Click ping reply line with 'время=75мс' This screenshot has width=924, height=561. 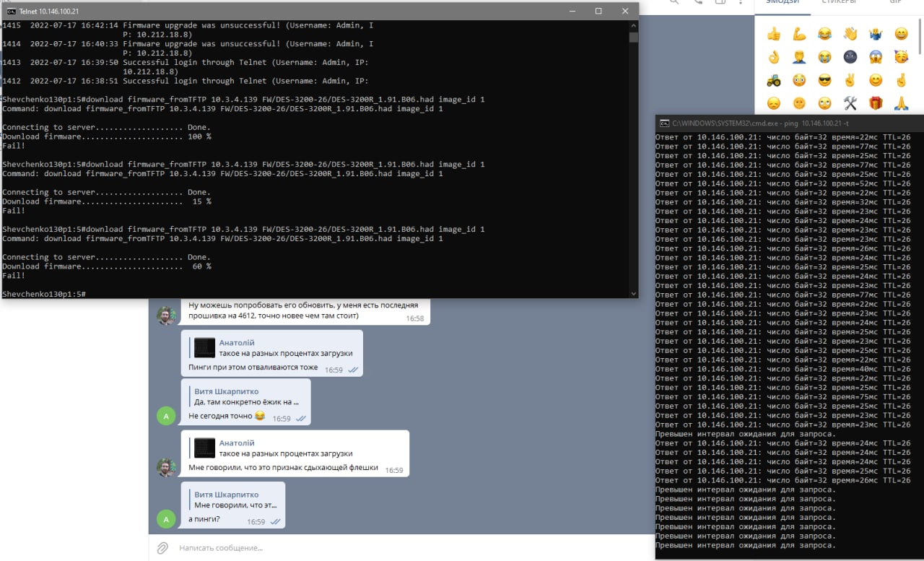pos(783,396)
